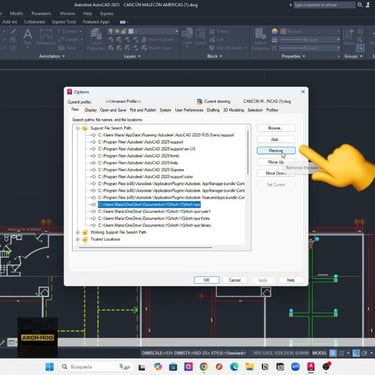Viewport: 375px width, 375px height.
Task: Select the Text tool in Annotation panel
Action: (28, 37)
